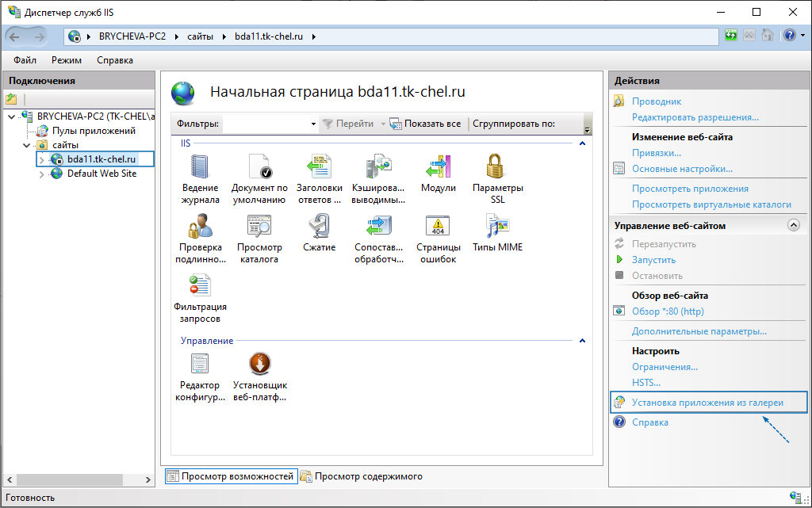
Task: Select Пулы приложений tree item
Action: [x=94, y=131]
